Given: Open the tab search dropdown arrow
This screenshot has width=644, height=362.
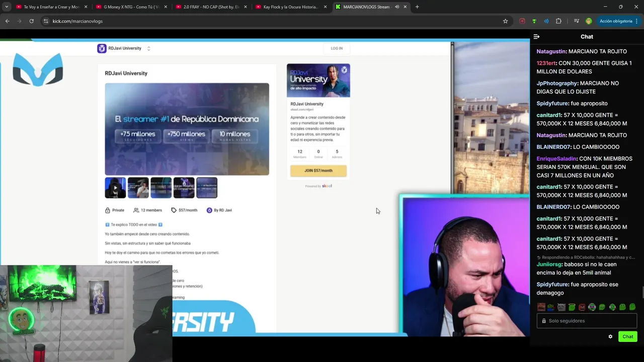Looking at the screenshot, I should 7,7.
